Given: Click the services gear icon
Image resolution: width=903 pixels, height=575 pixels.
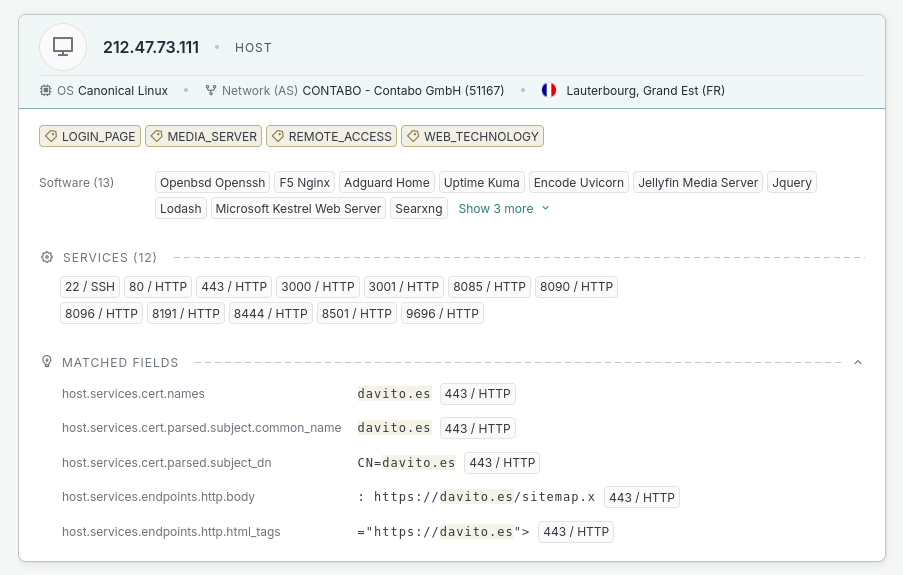Looking at the screenshot, I should (x=47, y=257).
